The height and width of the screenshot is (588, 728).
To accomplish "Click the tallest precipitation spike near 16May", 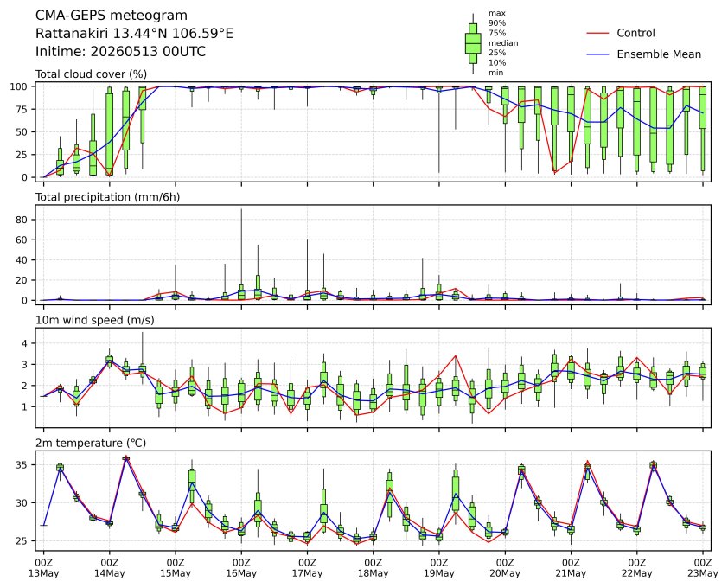I will (x=241, y=251).
